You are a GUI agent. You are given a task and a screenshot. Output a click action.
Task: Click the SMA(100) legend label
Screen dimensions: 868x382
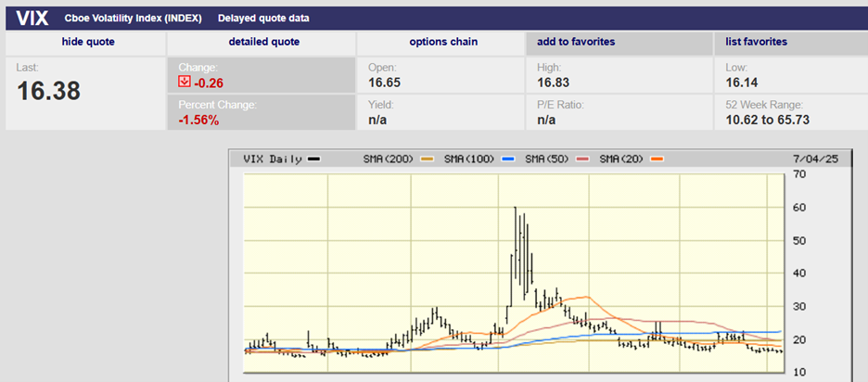point(470,159)
